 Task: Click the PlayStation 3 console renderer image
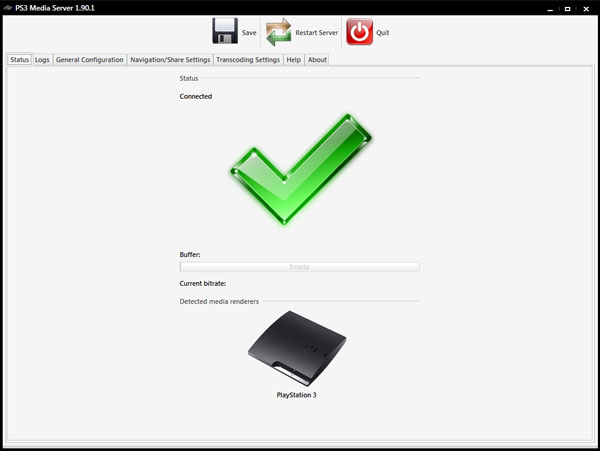[x=297, y=348]
